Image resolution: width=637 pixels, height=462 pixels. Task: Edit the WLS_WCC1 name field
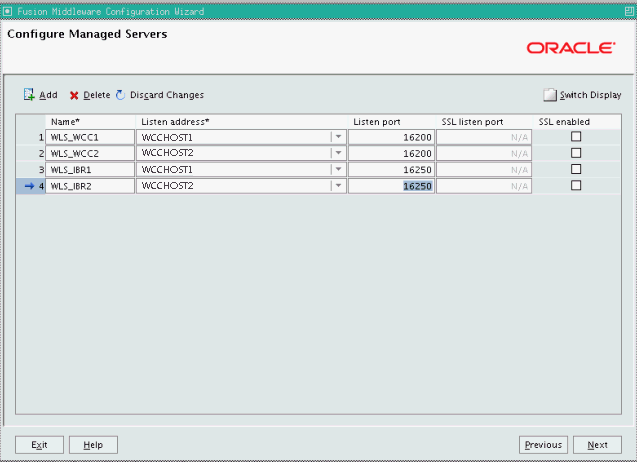click(x=90, y=137)
